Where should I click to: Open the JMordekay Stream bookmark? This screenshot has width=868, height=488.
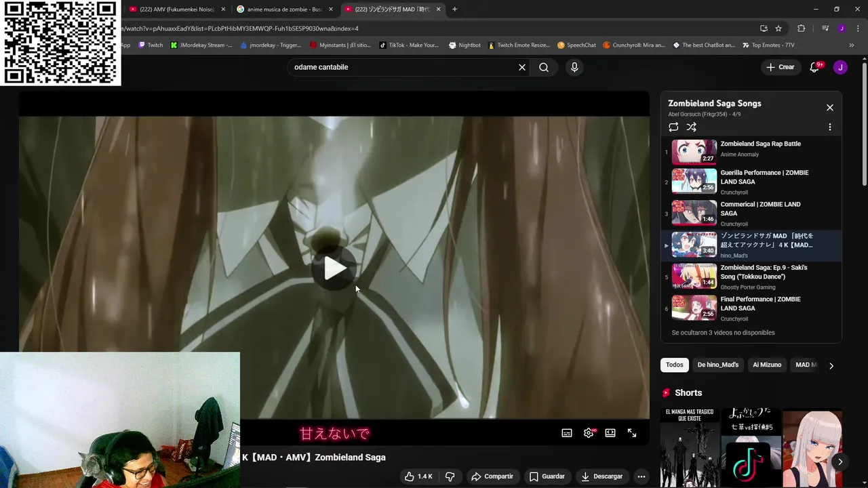[x=201, y=45]
